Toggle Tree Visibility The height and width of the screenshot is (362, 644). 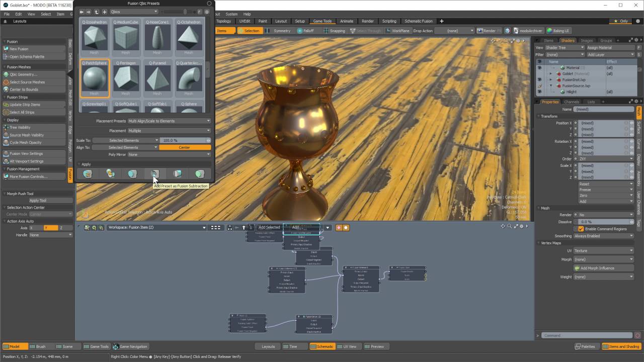coord(34,127)
